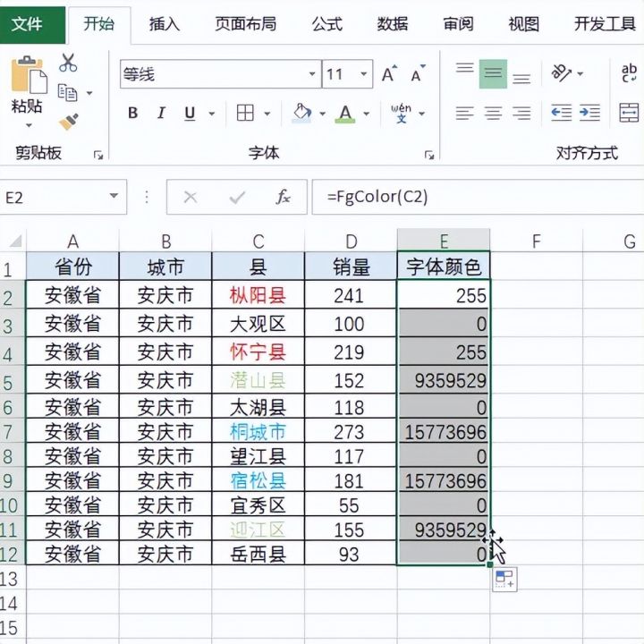
Task: Open clipboard pane dialog launcher
Action: [x=98, y=156]
